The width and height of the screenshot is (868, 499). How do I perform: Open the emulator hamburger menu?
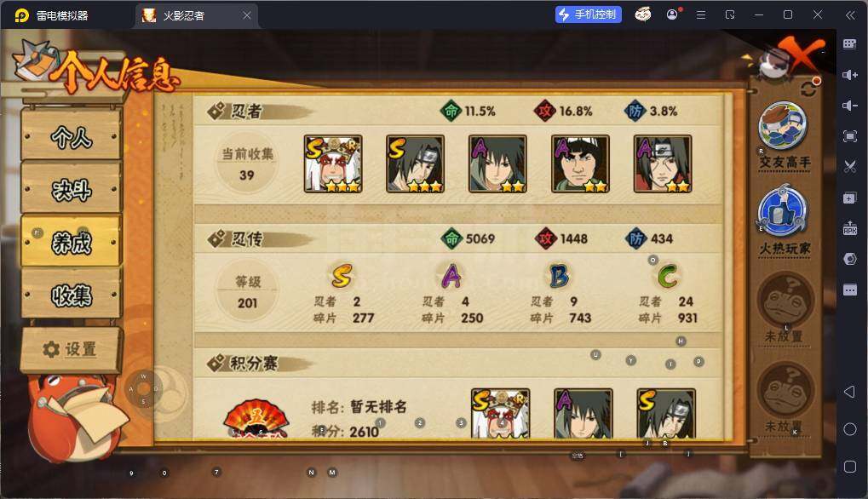point(701,15)
